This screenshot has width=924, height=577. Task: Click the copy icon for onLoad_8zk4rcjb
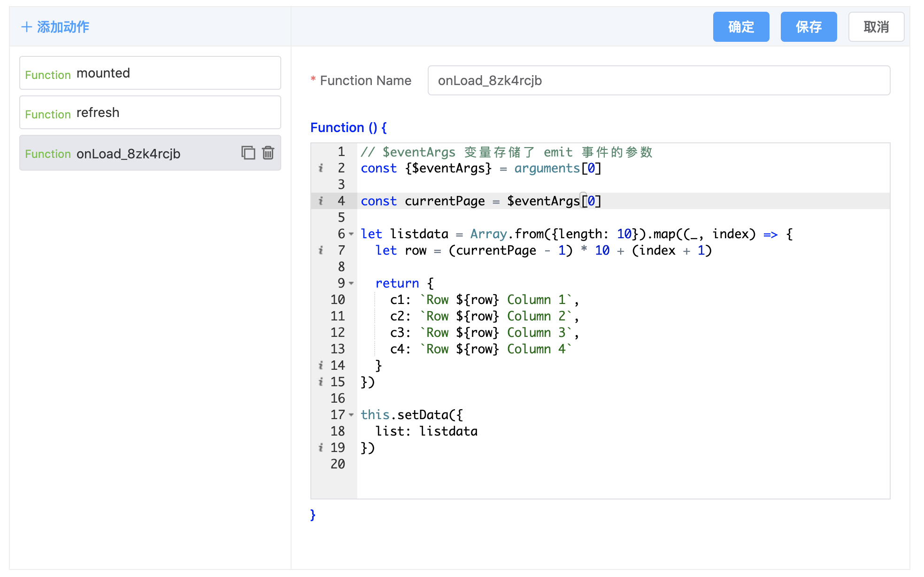tap(248, 153)
